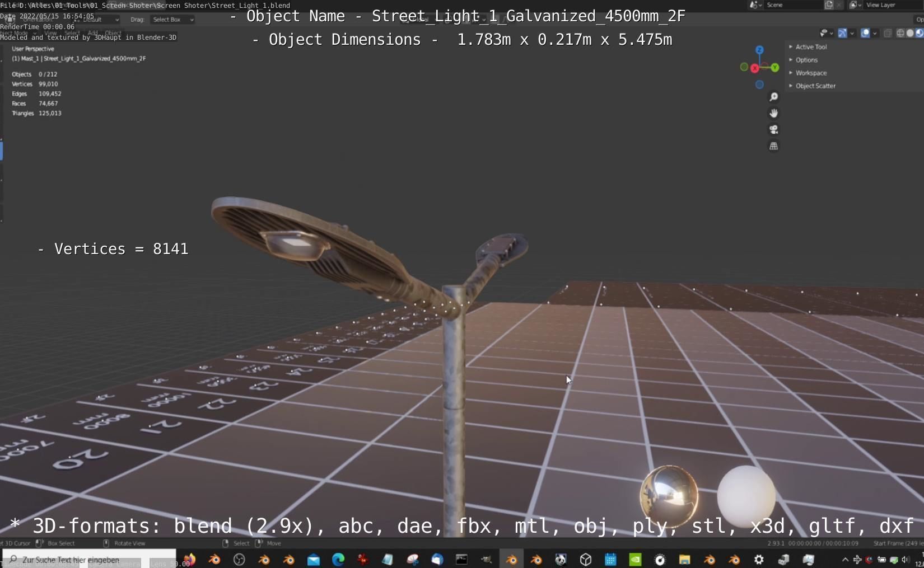924x568 pixels.
Task: Select material preview shading icon
Action: (x=919, y=33)
